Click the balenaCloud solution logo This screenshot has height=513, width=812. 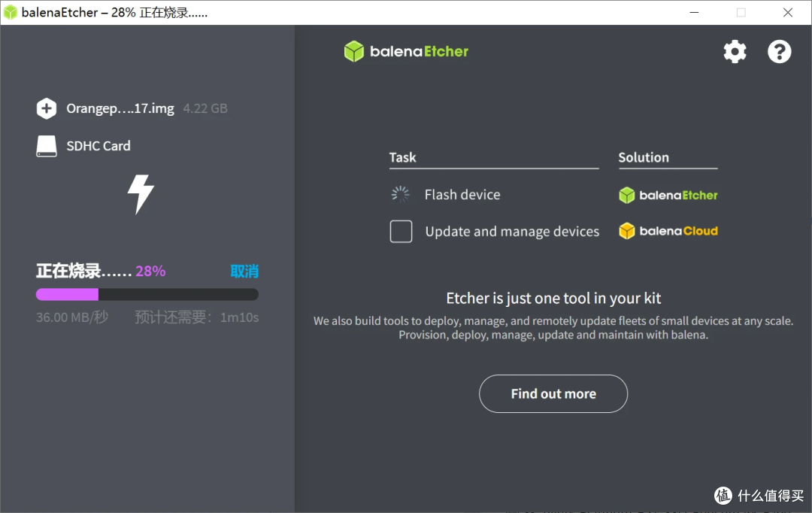668,231
